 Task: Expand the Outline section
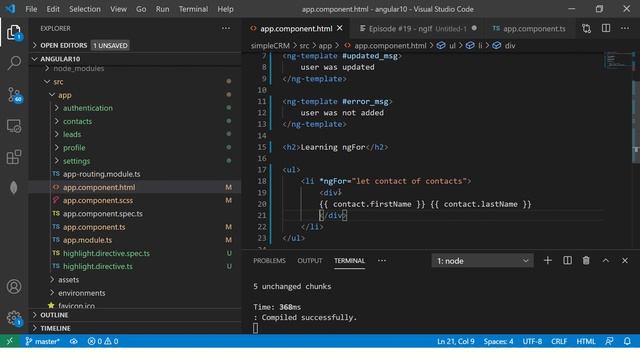click(x=135, y=315)
